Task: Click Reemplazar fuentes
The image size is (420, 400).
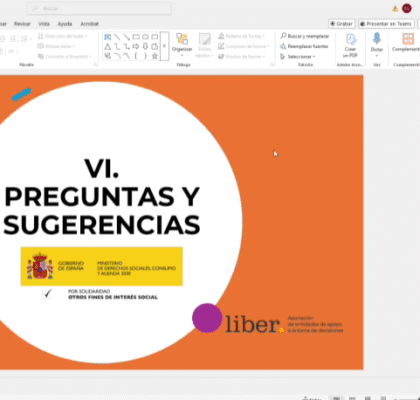Action: click(x=304, y=46)
